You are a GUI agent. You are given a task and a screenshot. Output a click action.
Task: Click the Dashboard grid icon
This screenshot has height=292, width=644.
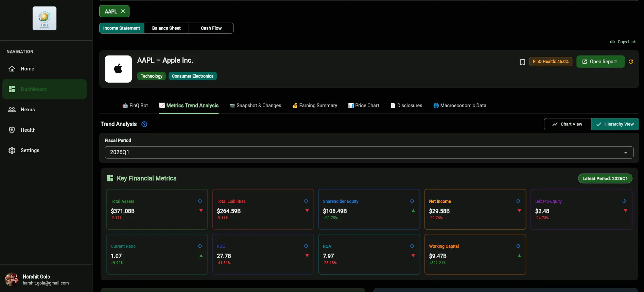(12, 89)
